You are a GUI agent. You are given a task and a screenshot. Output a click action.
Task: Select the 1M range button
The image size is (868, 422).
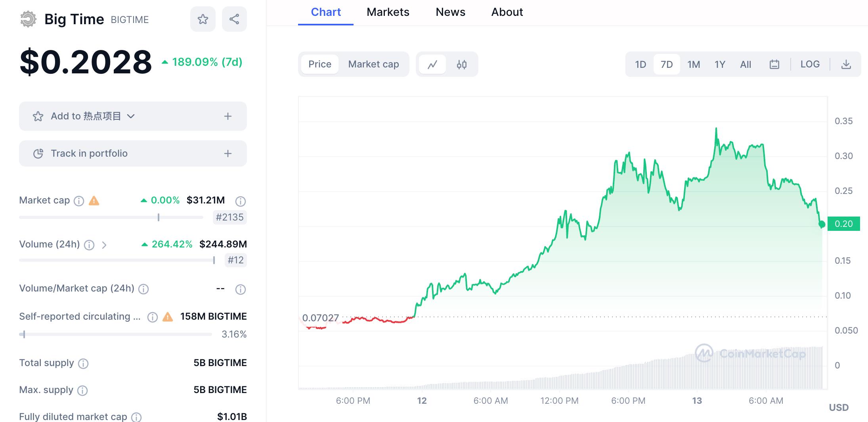point(693,64)
